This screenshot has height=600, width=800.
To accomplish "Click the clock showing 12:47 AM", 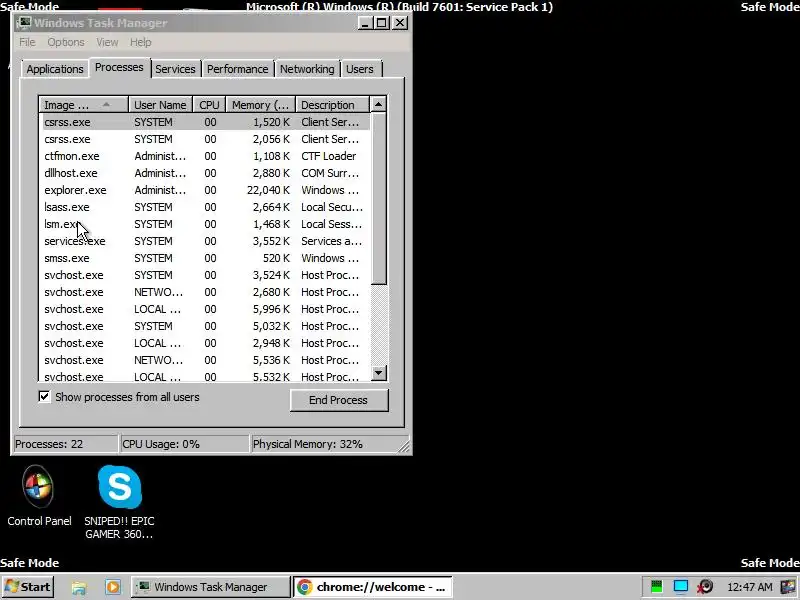I will click(749, 587).
